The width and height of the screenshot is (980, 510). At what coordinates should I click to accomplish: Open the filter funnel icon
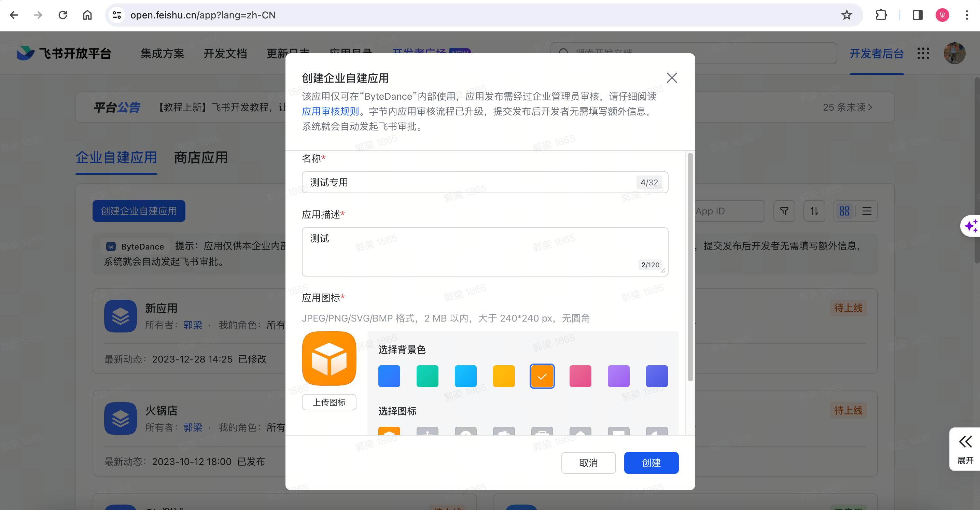(784, 211)
